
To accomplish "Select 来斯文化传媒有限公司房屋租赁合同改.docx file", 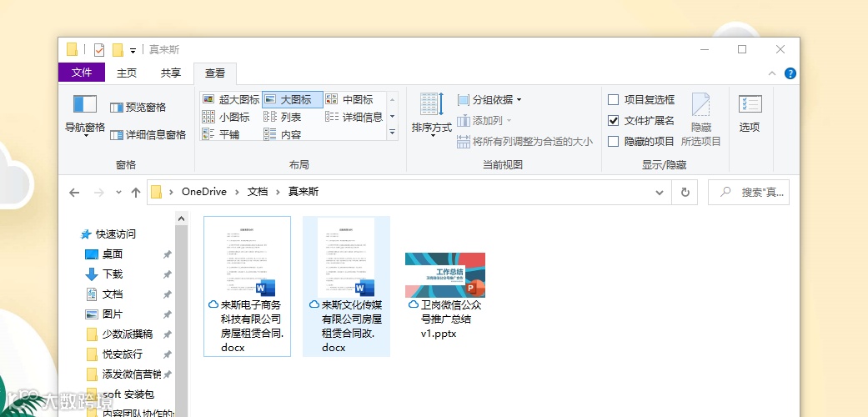I will click(347, 286).
